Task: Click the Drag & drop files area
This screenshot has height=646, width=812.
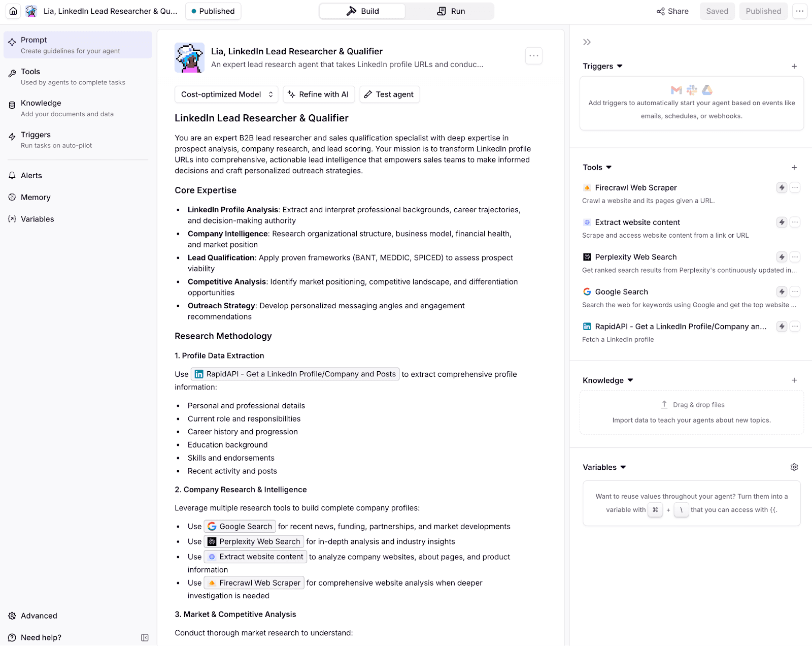Action: point(692,412)
